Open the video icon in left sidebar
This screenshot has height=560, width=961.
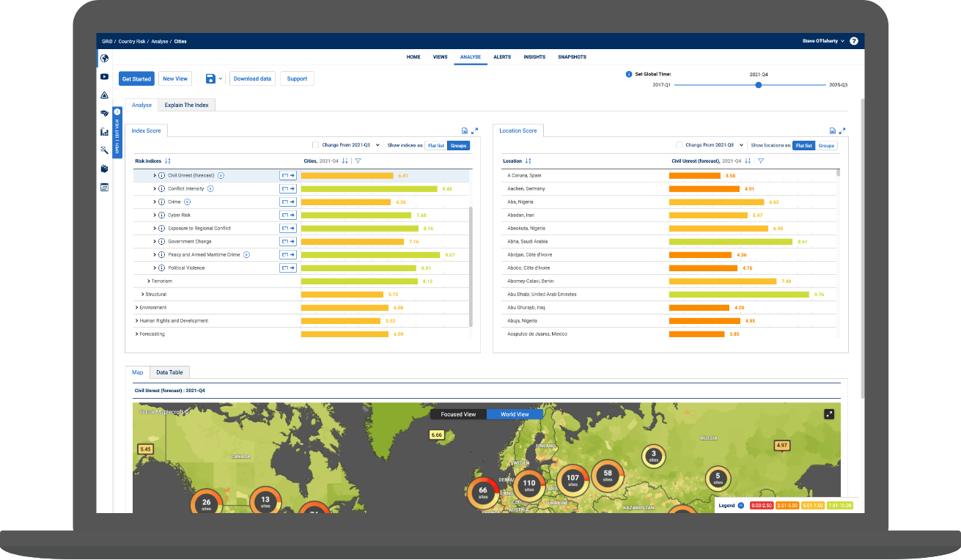tap(105, 77)
